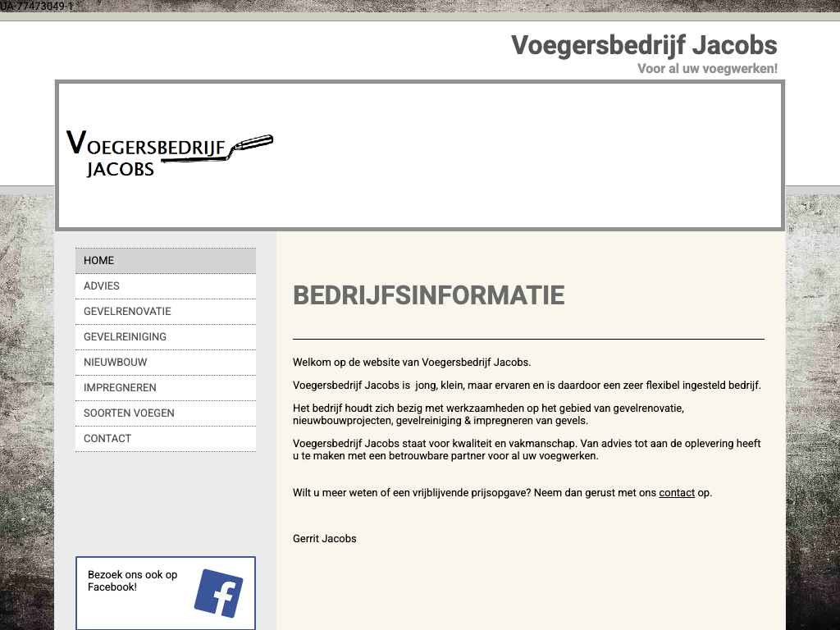
Task: Click the Gerrit Jacobs signature text
Action: pyautogui.click(x=325, y=539)
